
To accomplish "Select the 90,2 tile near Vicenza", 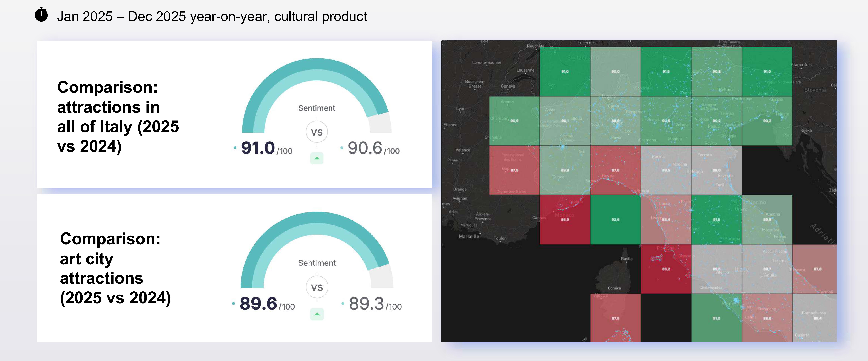I will (717, 121).
